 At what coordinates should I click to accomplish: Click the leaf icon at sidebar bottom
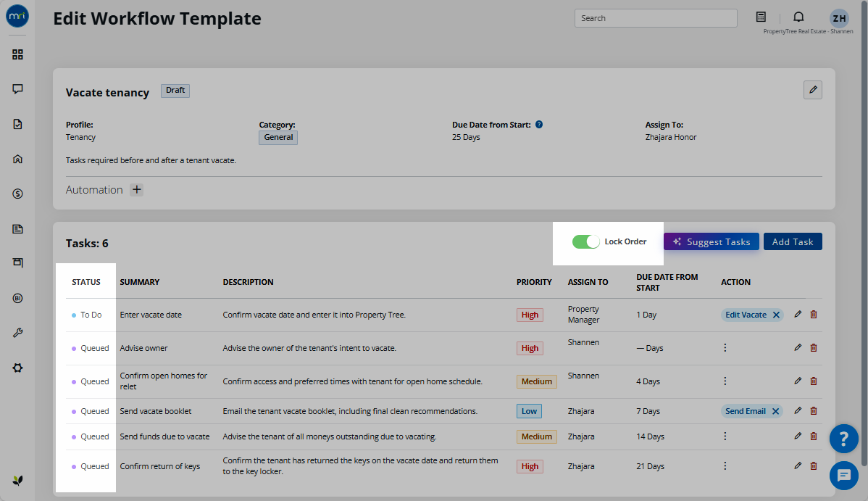tap(17, 481)
